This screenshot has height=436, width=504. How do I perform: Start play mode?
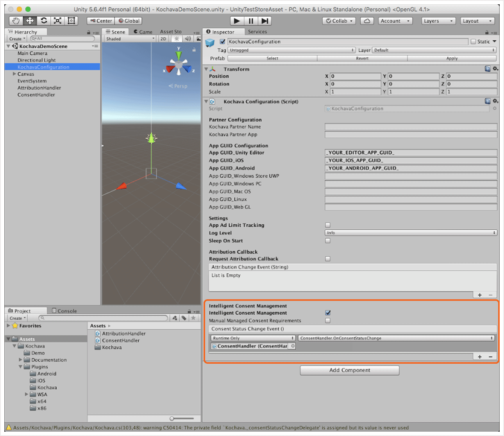[236, 21]
